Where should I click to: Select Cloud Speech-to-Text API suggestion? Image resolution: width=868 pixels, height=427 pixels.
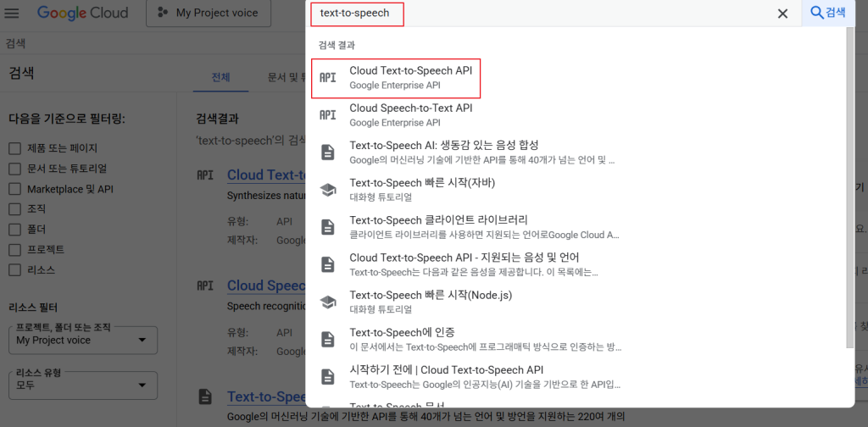(410, 115)
